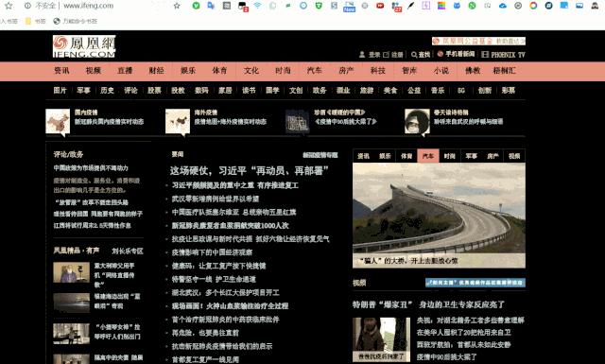The height and width of the screenshot is (364, 605).
Task: Click the green WhatsApp-style extension icon
Action: (x=472, y=6)
